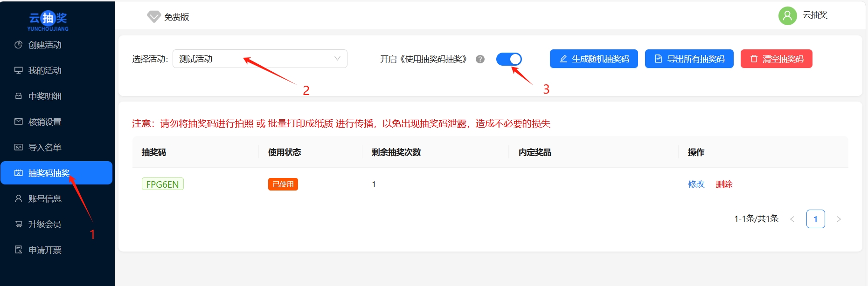Click the 云抽奖 username at top right
Screen dimensions: 868x286
815,15
